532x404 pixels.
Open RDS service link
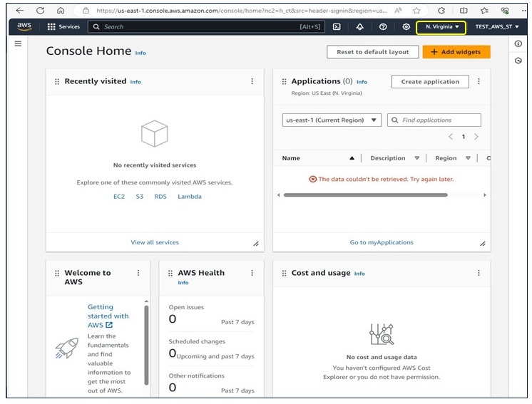point(160,196)
